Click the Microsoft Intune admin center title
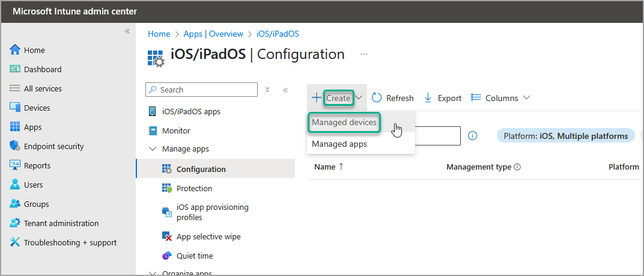 tap(74, 11)
